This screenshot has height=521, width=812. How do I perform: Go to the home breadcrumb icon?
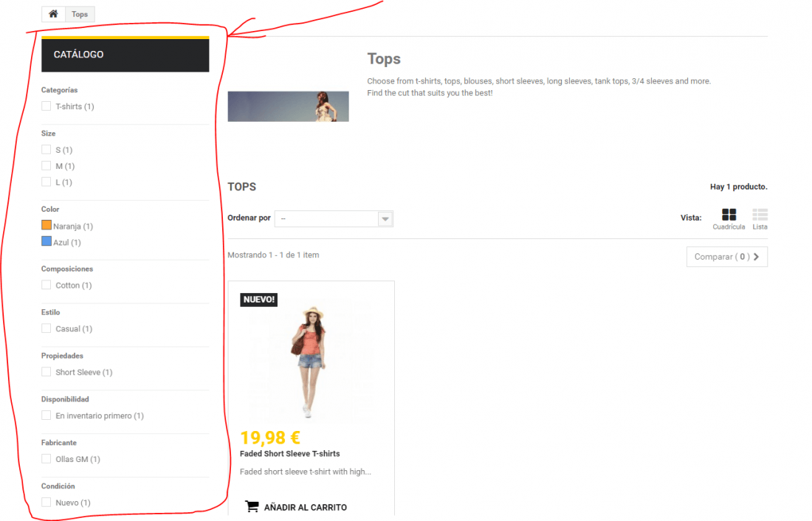point(53,14)
